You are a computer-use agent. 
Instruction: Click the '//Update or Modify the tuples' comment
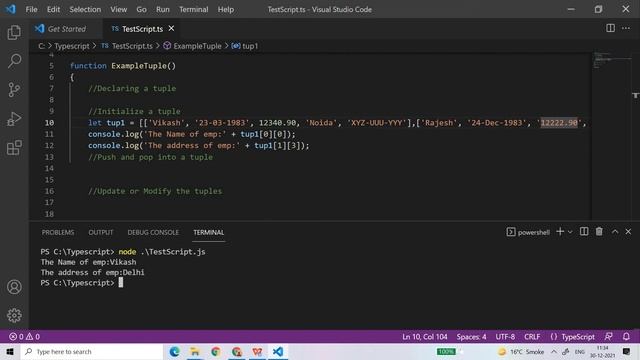pos(155,191)
